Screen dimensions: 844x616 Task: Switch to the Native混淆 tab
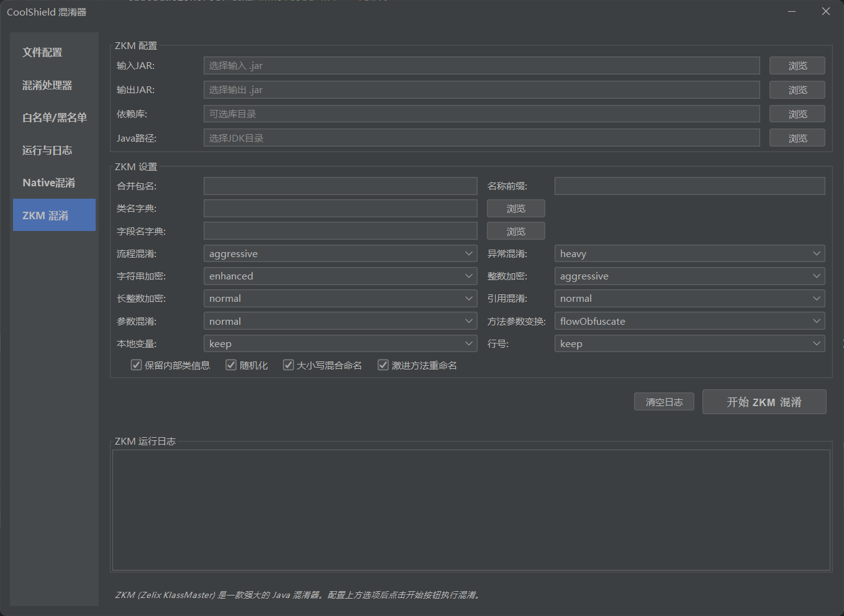tap(48, 182)
